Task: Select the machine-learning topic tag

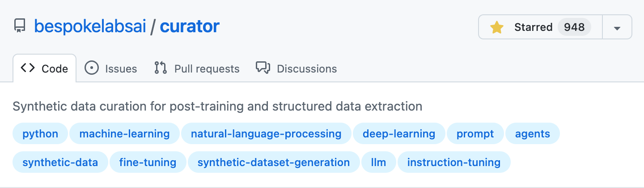Action: pyautogui.click(x=124, y=133)
